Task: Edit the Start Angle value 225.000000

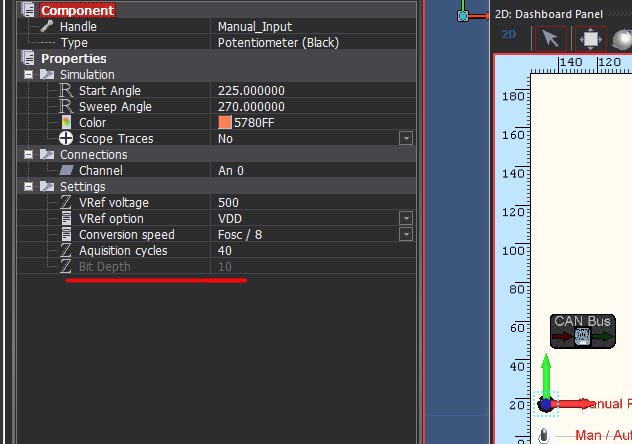Action: coord(251,91)
